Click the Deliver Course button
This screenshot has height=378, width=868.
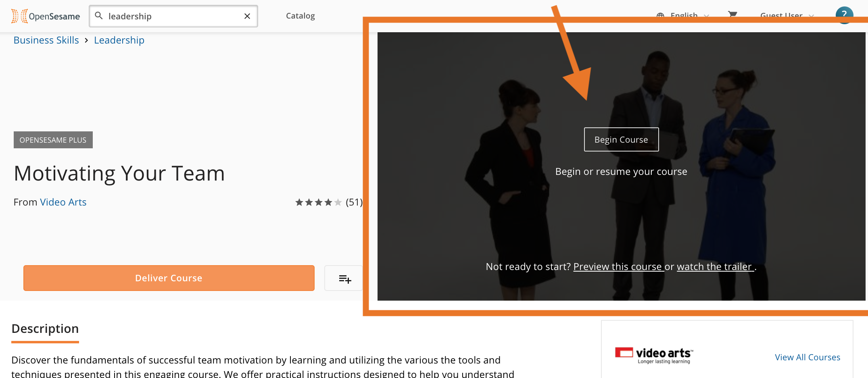169,278
